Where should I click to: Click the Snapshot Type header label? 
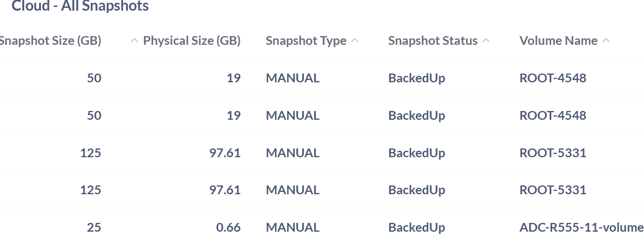click(306, 41)
